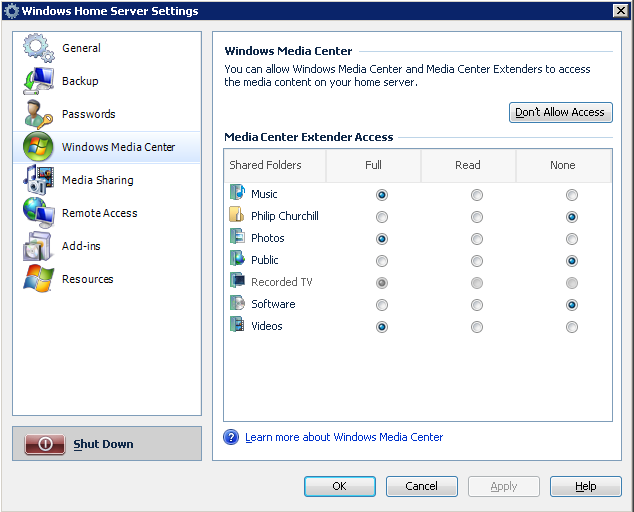The image size is (634, 512).
Task: Click the Add-ins software box icon
Action: [x=38, y=246]
